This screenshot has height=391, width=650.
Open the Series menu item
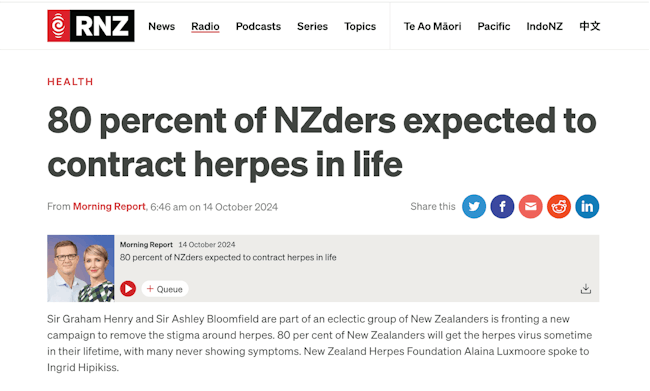tap(312, 27)
